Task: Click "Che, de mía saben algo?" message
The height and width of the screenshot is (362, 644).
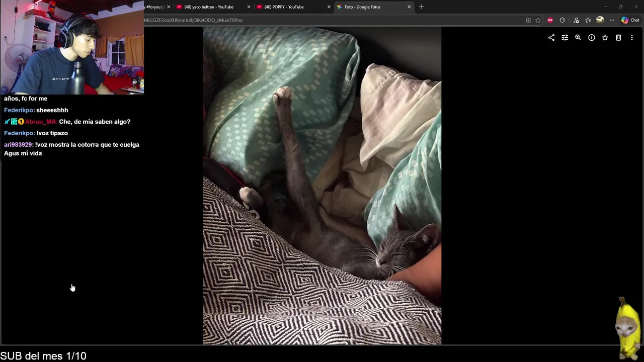Action: pos(95,122)
